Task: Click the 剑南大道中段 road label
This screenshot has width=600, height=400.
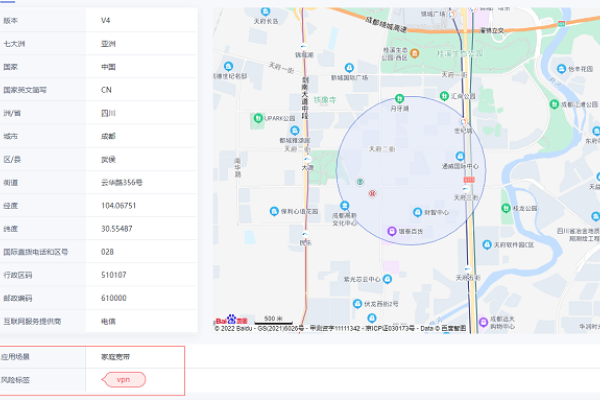Action: pyautogui.click(x=305, y=98)
